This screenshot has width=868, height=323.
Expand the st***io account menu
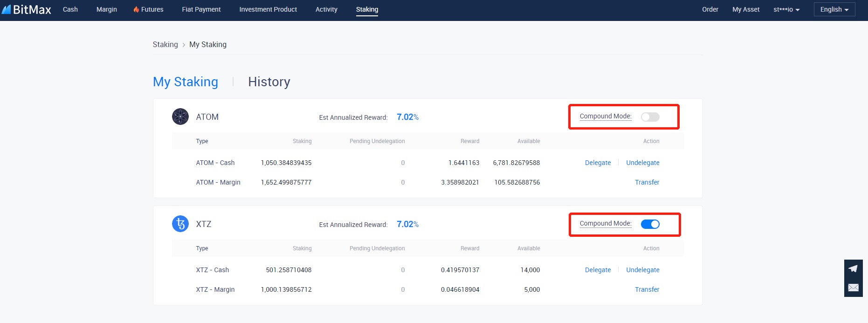coord(786,9)
